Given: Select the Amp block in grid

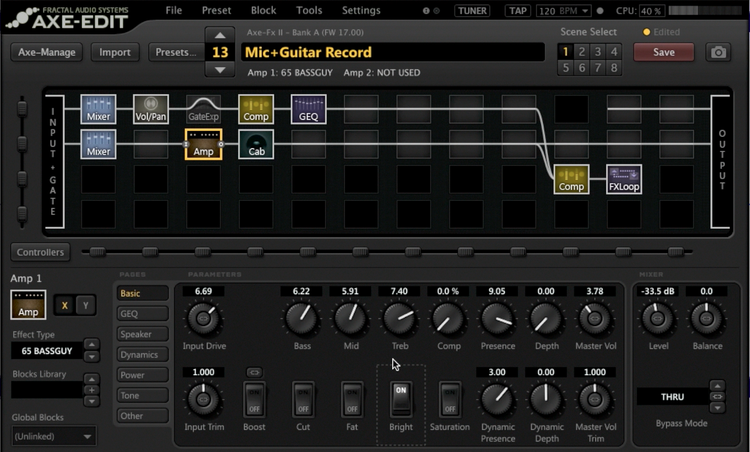Looking at the screenshot, I should tap(203, 144).
